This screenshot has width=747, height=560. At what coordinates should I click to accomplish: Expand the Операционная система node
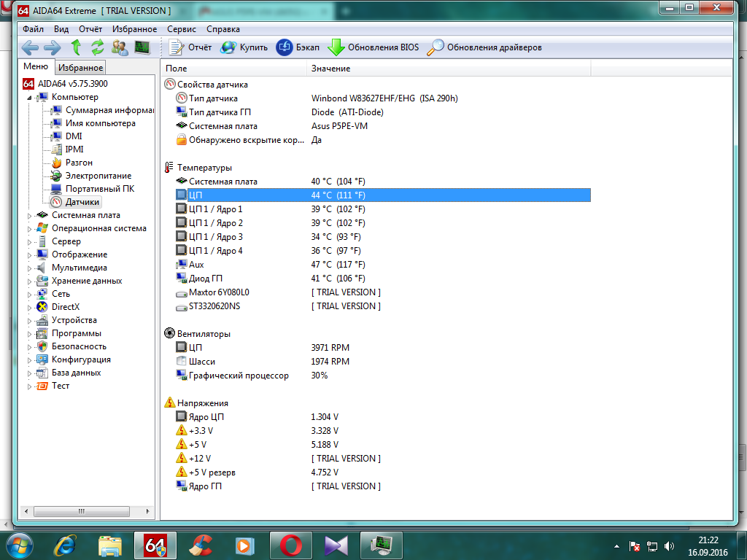[x=29, y=229]
